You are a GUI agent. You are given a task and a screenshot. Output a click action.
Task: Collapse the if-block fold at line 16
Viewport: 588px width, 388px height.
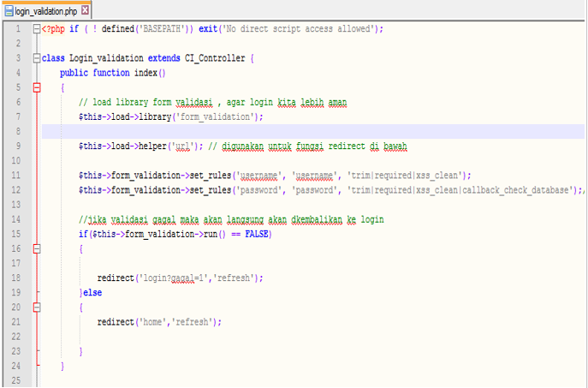point(37,248)
